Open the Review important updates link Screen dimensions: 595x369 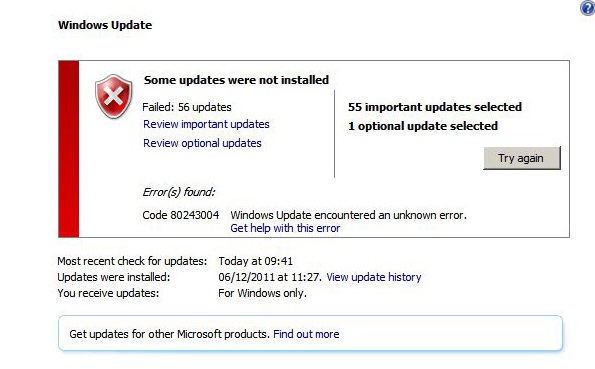[206, 124]
